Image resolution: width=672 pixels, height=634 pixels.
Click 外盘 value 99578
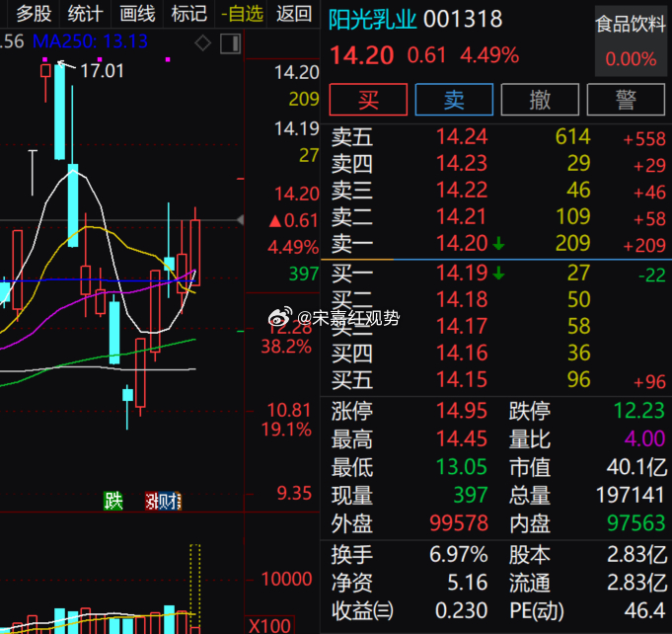[x=459, y=523]
